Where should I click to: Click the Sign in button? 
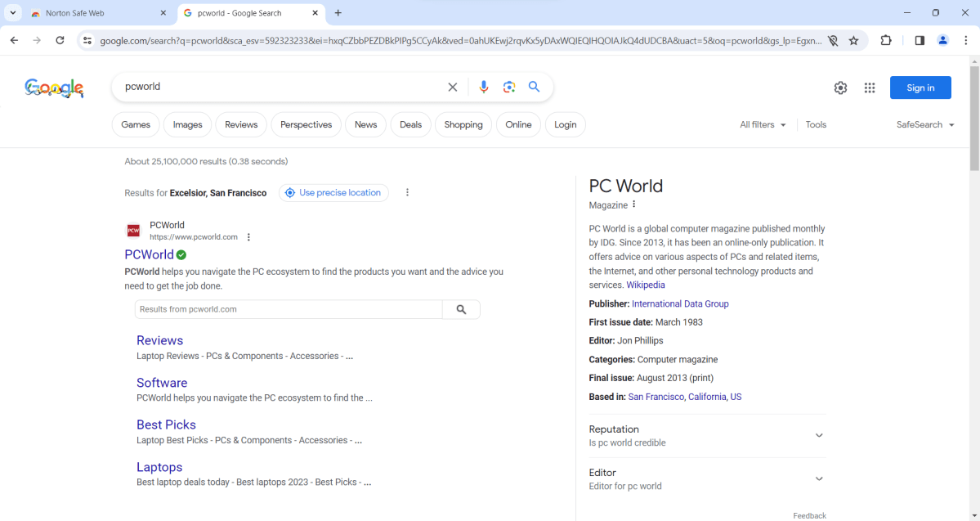[920, 88]
